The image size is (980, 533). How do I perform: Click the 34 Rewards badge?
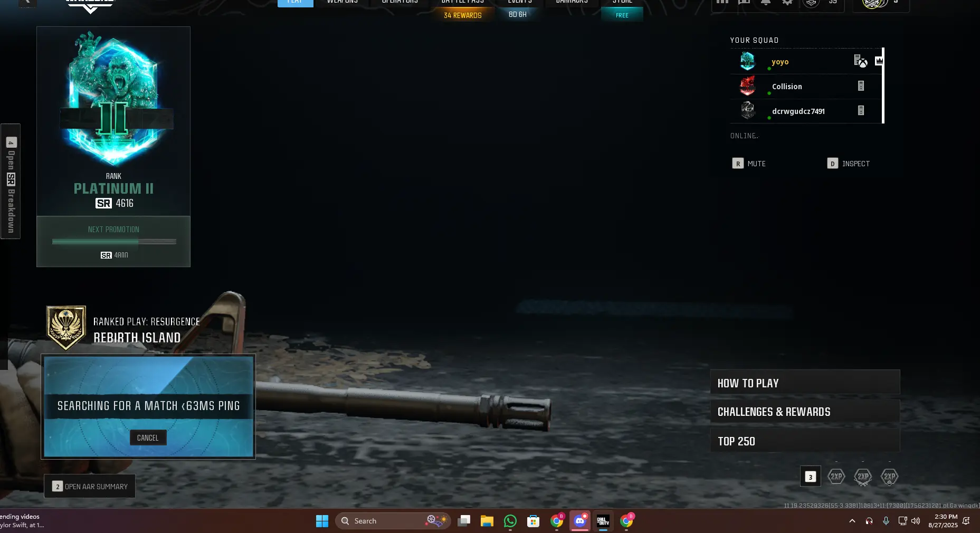point(463,15)
